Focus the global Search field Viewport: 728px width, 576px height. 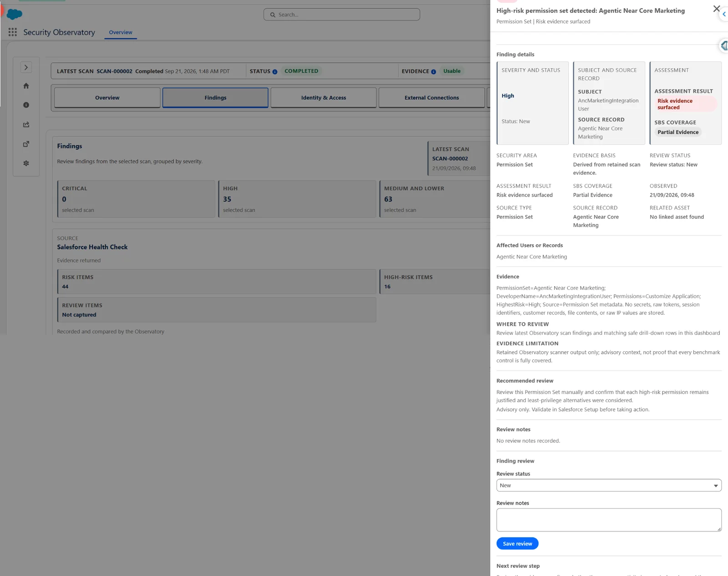click(342, 15)
